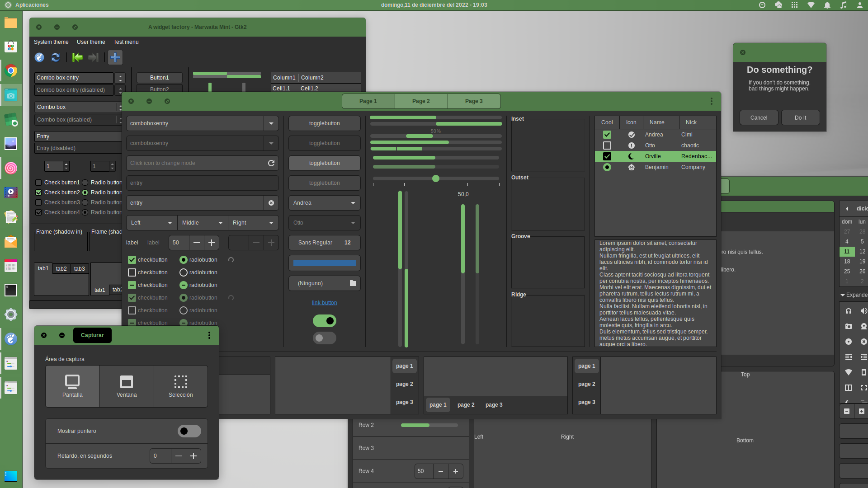Click the GNOME foot icon in the toolbar

click(x=39, y=57)
